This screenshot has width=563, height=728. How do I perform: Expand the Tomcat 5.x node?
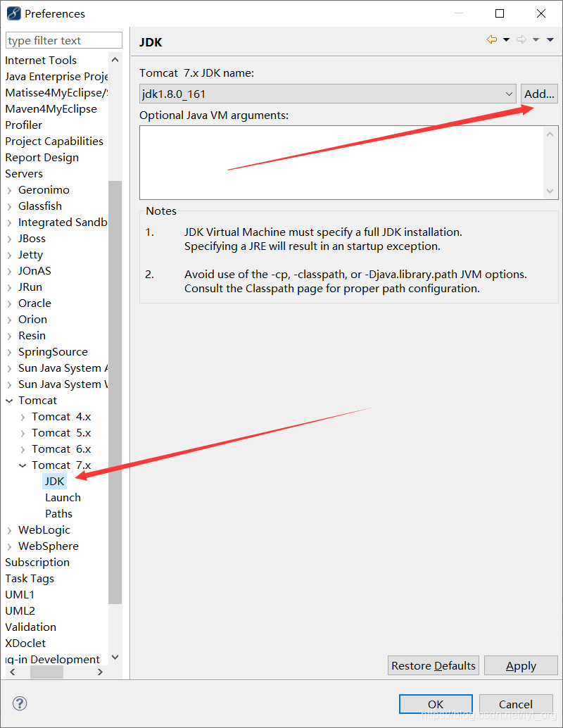23,434
